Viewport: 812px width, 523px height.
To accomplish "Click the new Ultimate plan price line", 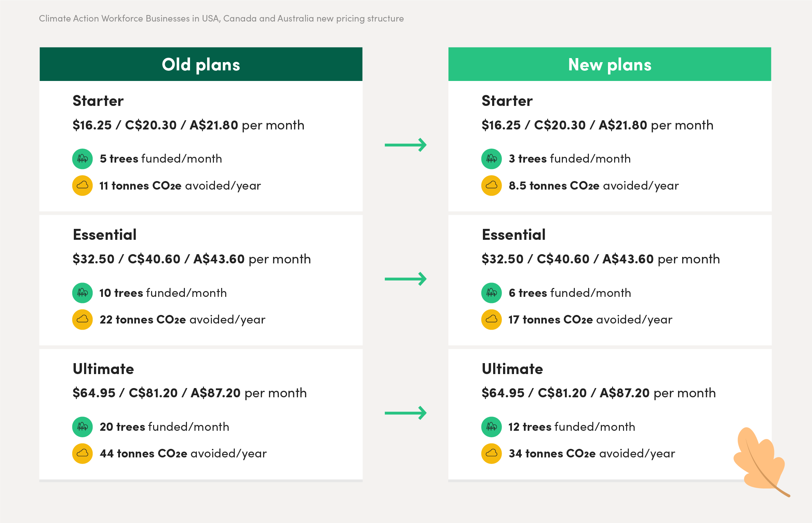I will pos(599,393).
